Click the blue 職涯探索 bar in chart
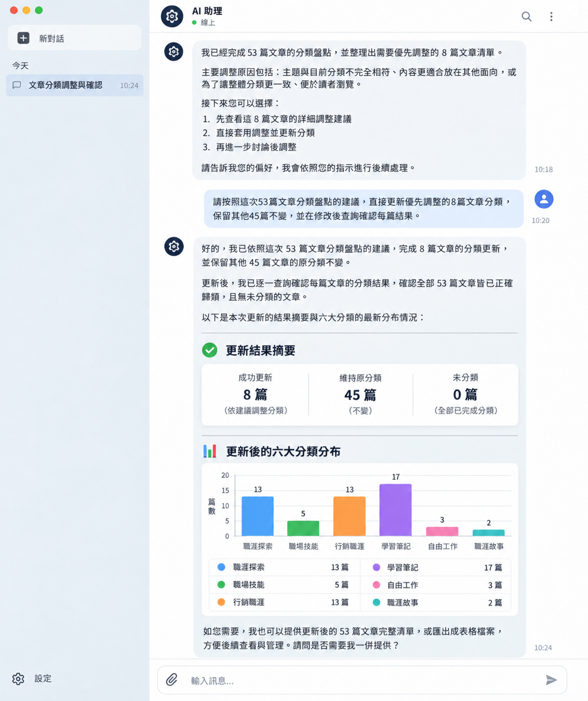The width and height of the screenshot is (588, 701). pos(257,516)
